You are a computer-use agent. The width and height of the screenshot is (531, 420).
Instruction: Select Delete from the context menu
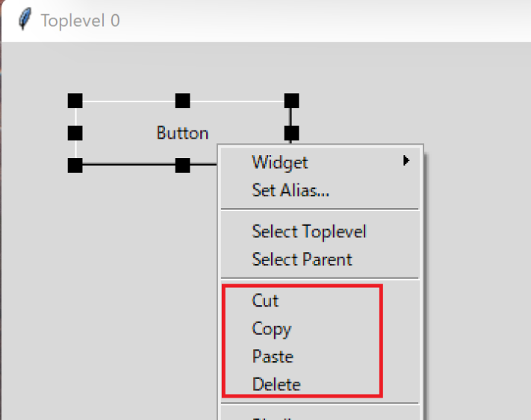coord(320,384)
